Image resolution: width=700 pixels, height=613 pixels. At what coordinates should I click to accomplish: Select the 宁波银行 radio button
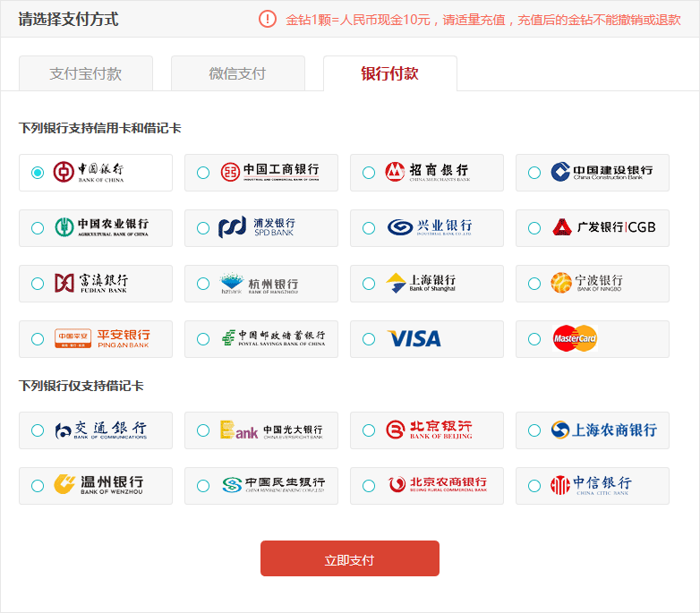(534, 284)
